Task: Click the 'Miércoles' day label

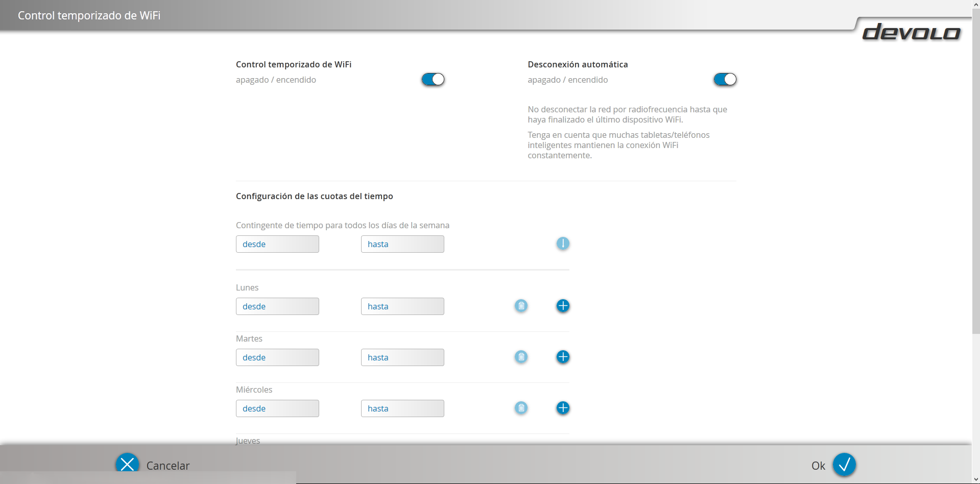Action: coord(254,390)
